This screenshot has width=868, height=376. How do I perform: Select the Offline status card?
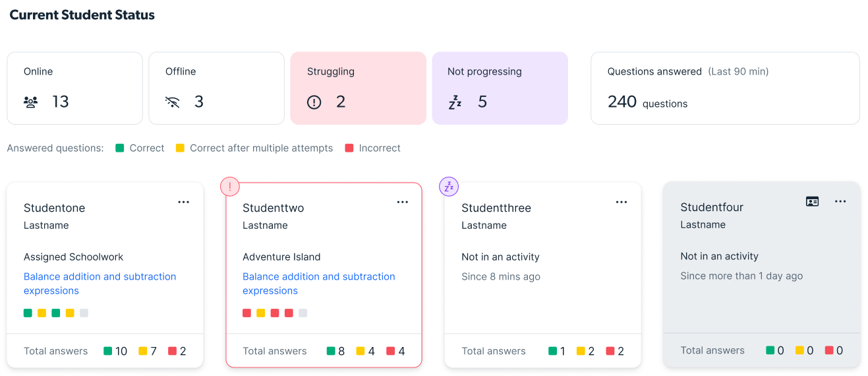click(x=216, y=88)
